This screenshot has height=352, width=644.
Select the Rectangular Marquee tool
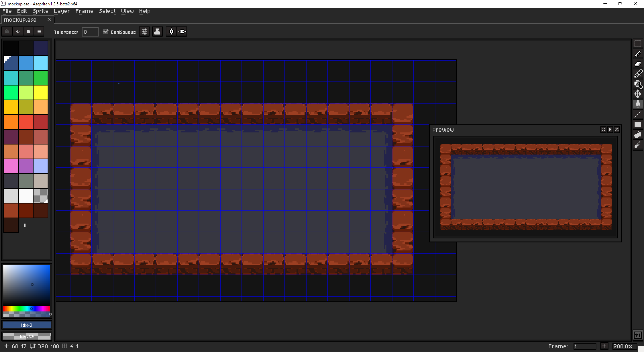(638, 44)
